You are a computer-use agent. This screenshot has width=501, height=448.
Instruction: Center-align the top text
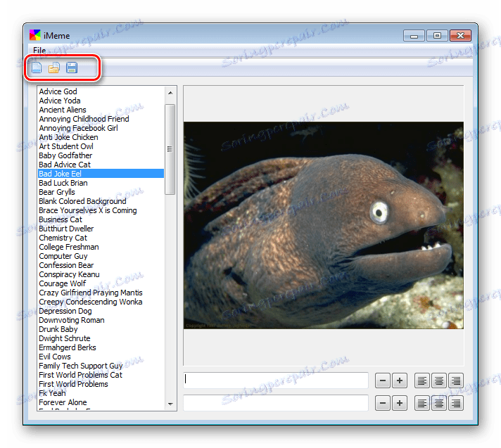[x=439, y=380]
